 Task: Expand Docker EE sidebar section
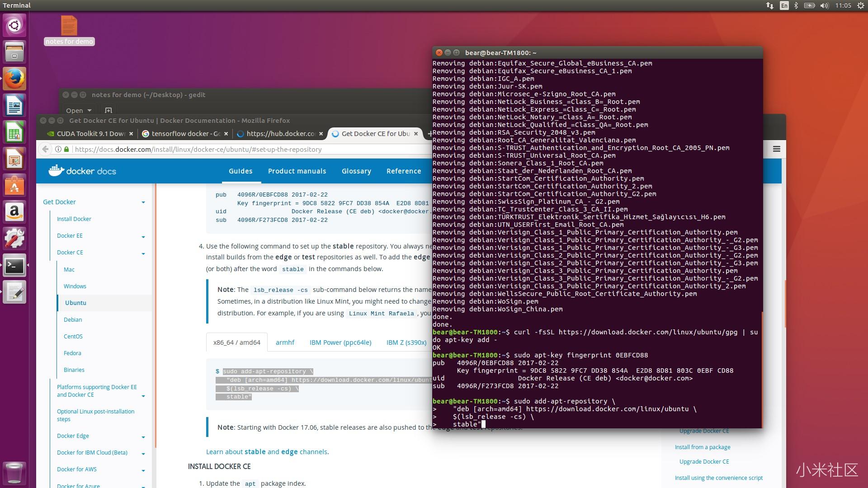(143, 237)
